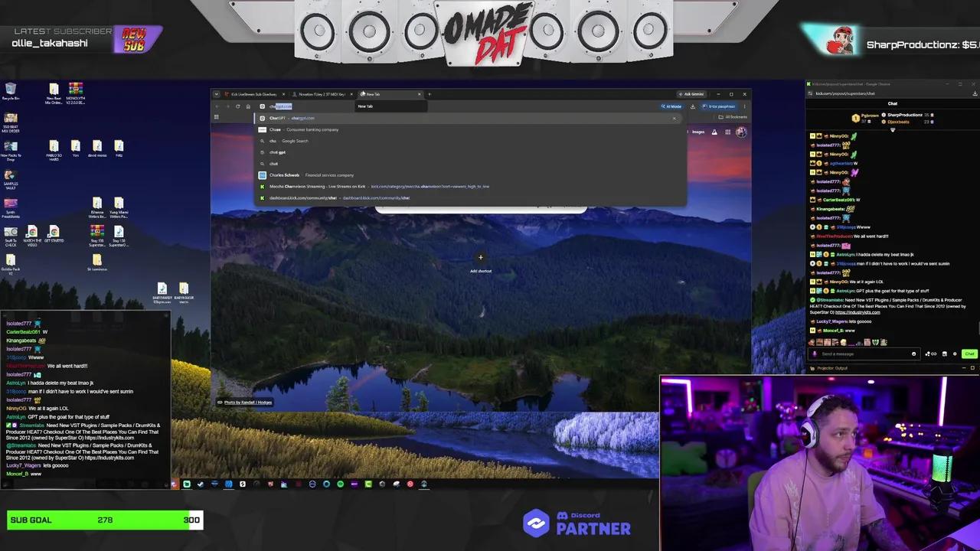Open a new Chrome tab with plus button
This screenshot has width=980, height=551.
(430, 94)
